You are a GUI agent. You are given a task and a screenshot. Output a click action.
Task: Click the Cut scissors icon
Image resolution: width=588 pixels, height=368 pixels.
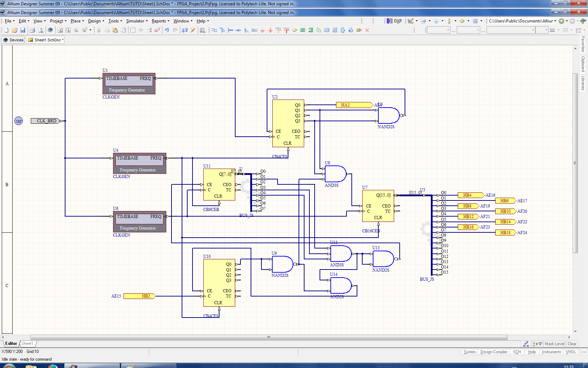coord(99,30)
